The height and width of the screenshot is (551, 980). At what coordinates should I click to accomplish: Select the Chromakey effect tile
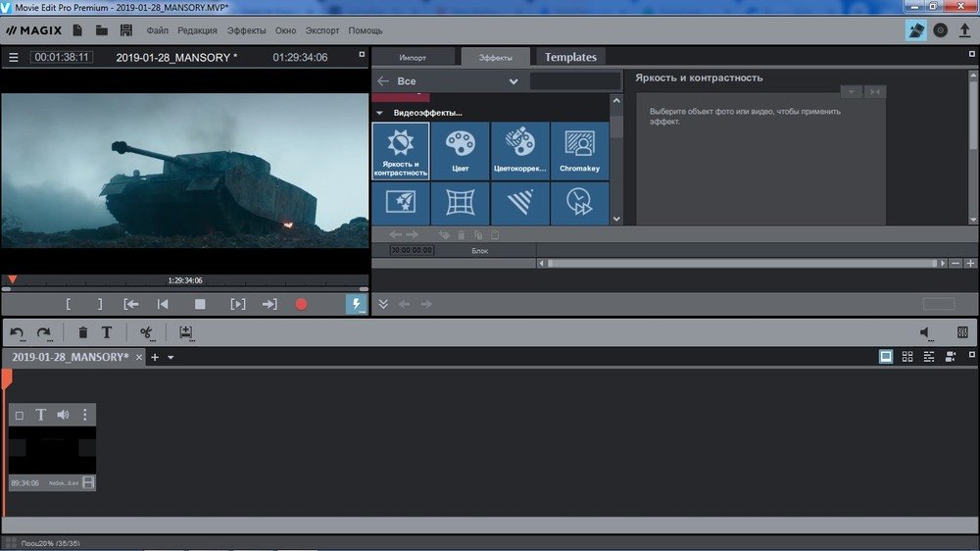pos(579,151)
